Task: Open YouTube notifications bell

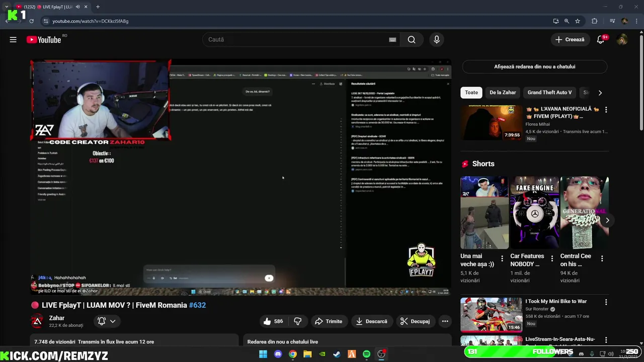Action: [600, 40]
